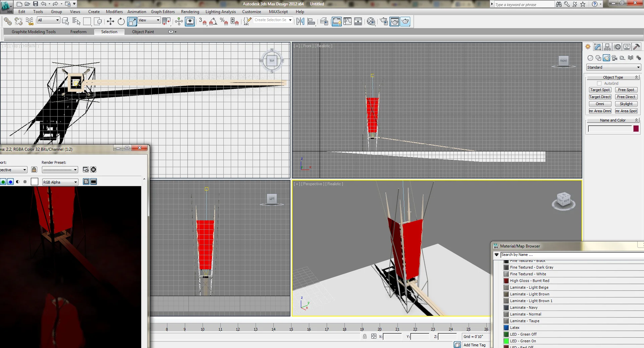The image size is (644, 348).
Task: Activate the Select and Move tool
Action: point(110,21)
